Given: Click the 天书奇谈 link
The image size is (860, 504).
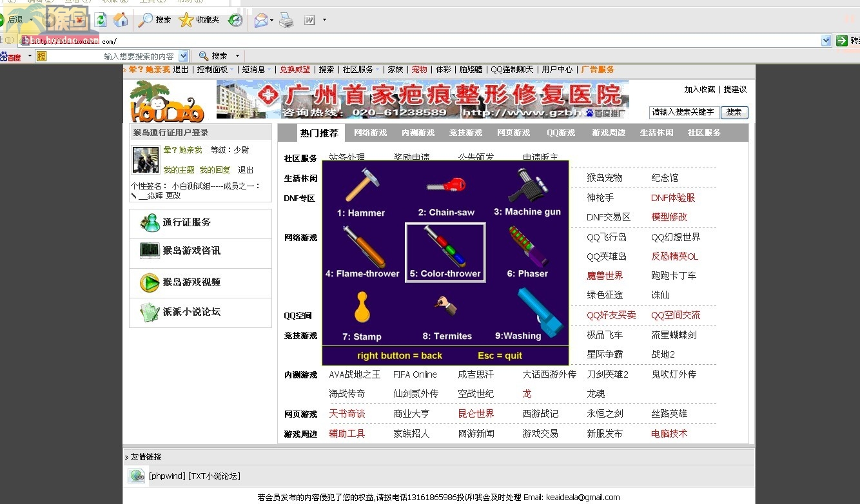Looking at the screenshot, I should [x=347, y=414].
